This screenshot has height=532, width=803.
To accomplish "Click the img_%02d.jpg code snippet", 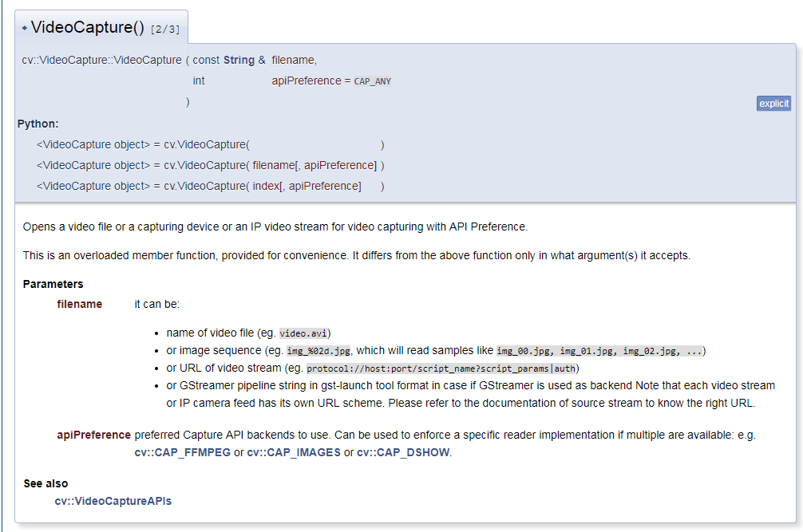I will coord(318,351).
